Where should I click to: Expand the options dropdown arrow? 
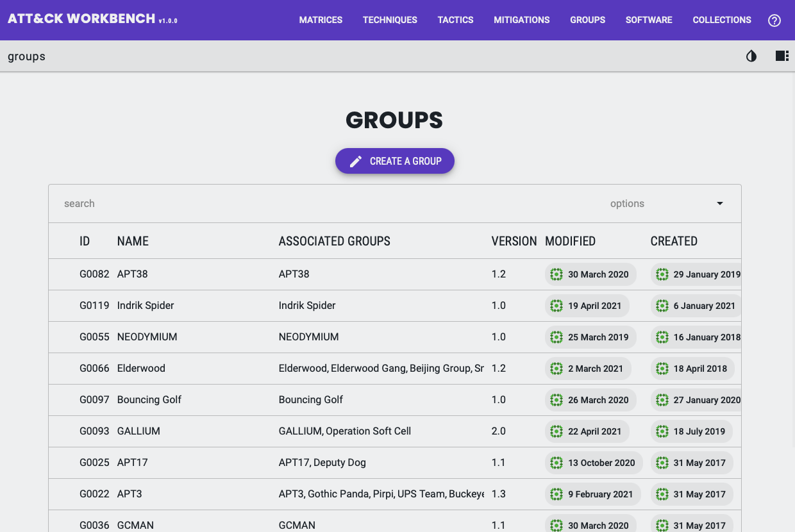pyautogui.click(x=719, y=204)
